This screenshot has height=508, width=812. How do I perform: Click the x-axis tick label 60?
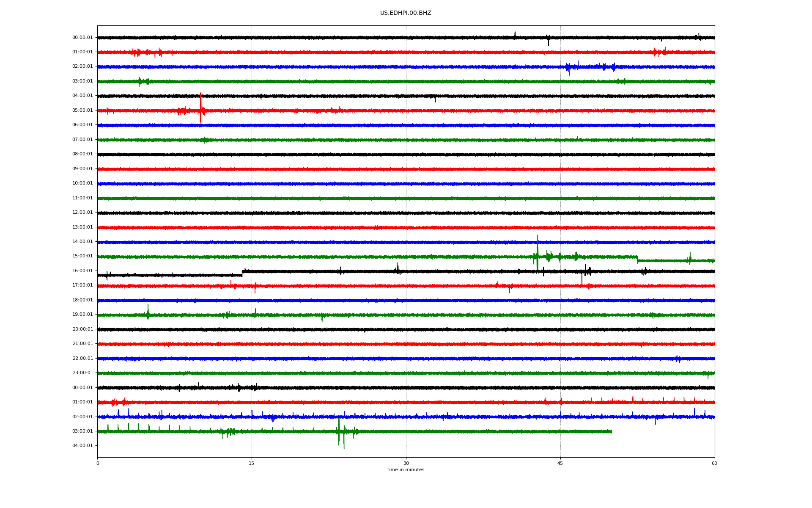[714, 463]
